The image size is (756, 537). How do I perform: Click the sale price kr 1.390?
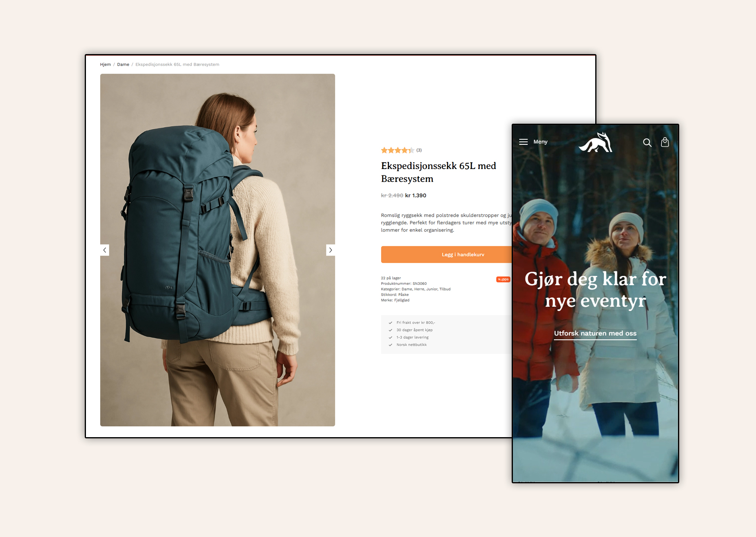pyautogui.click(x=415, y=195)
